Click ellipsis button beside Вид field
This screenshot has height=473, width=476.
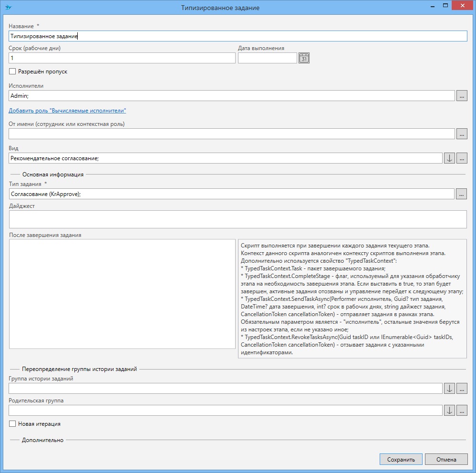[461, 158]
